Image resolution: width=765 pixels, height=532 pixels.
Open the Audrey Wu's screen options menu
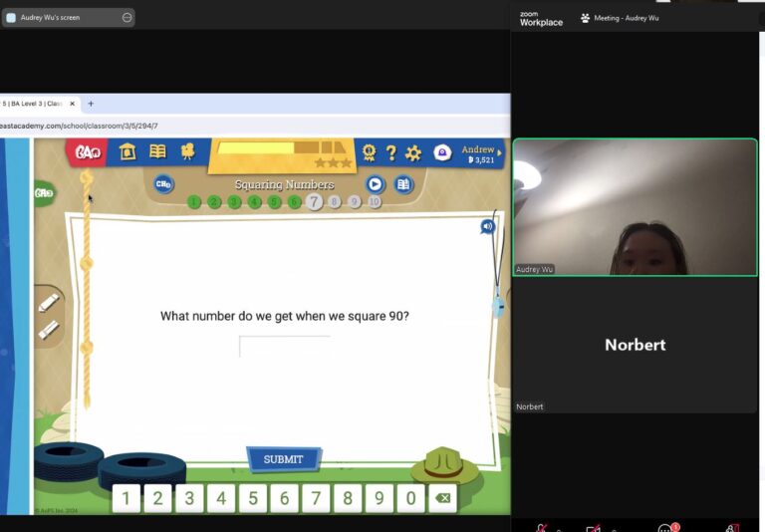[127, 18]
